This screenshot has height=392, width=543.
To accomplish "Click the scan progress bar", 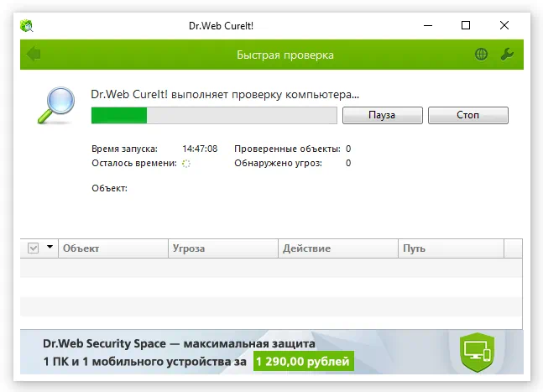I will (x=214, y=115).
